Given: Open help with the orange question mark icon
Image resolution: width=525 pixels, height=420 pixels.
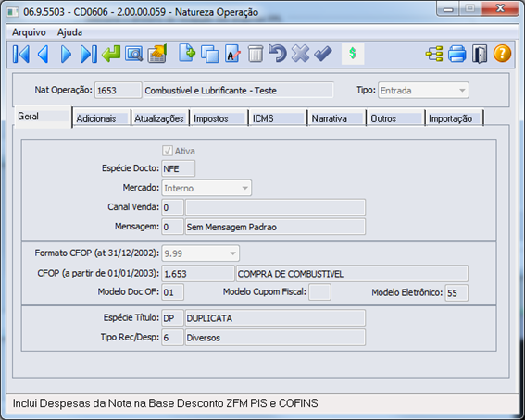Looking at the screenshot, I should click(502, 54).
